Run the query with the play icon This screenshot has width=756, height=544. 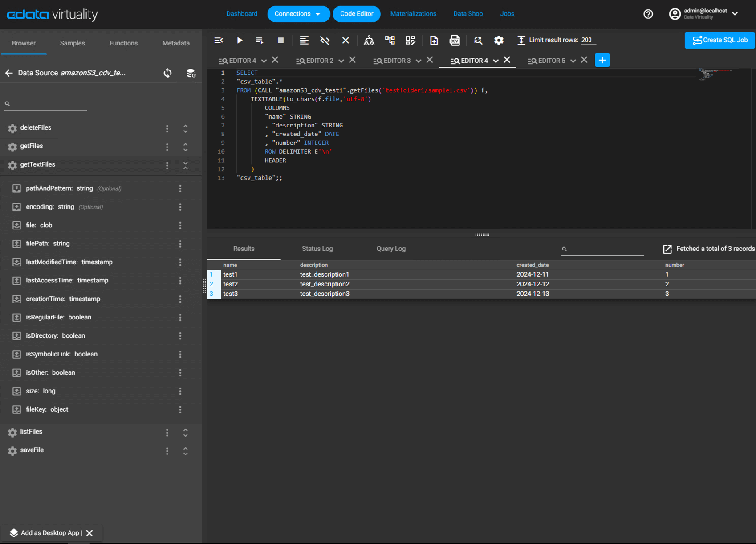[x=240, y=41]
